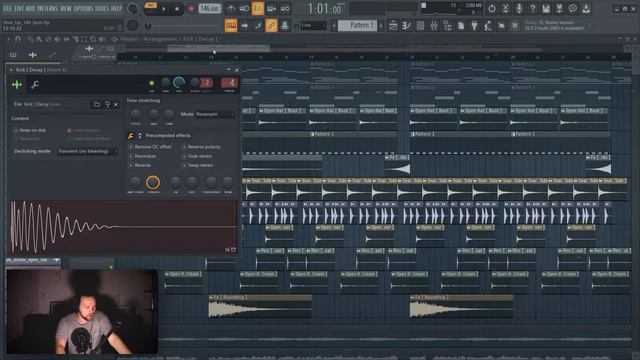Open the FILE menu
Viewport: 640px width, 360px height.
(x=7, y=8)
